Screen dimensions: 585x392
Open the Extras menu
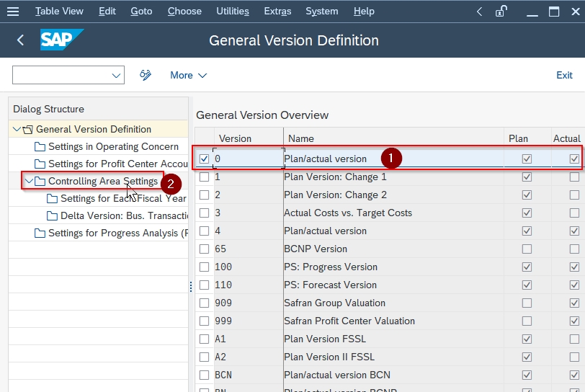point(277,12)
